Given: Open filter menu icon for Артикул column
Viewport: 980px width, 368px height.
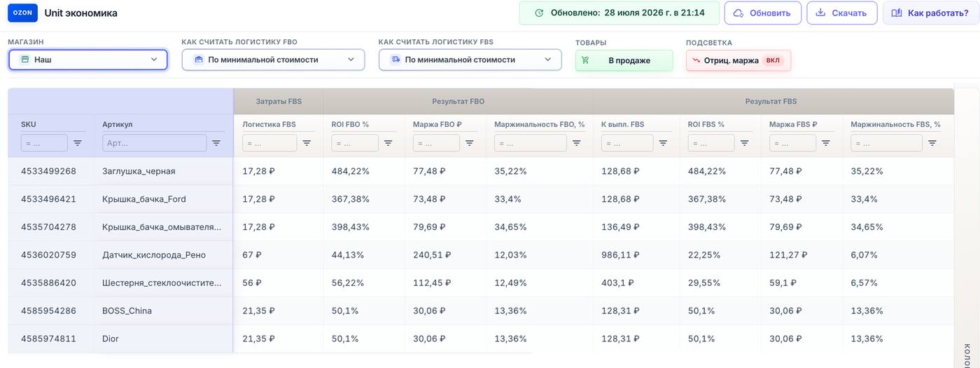Looking at the screenshot, I should 216,143.
